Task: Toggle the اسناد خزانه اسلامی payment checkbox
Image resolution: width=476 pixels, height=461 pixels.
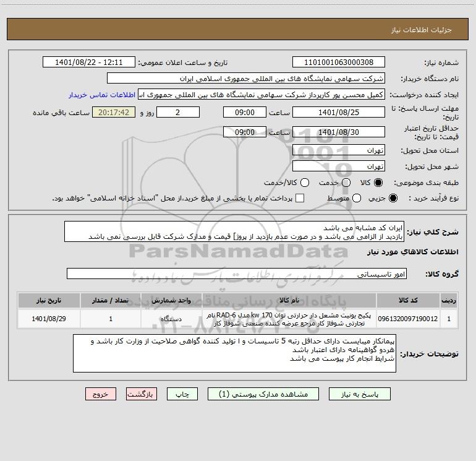Action: (x=300, y=198)
